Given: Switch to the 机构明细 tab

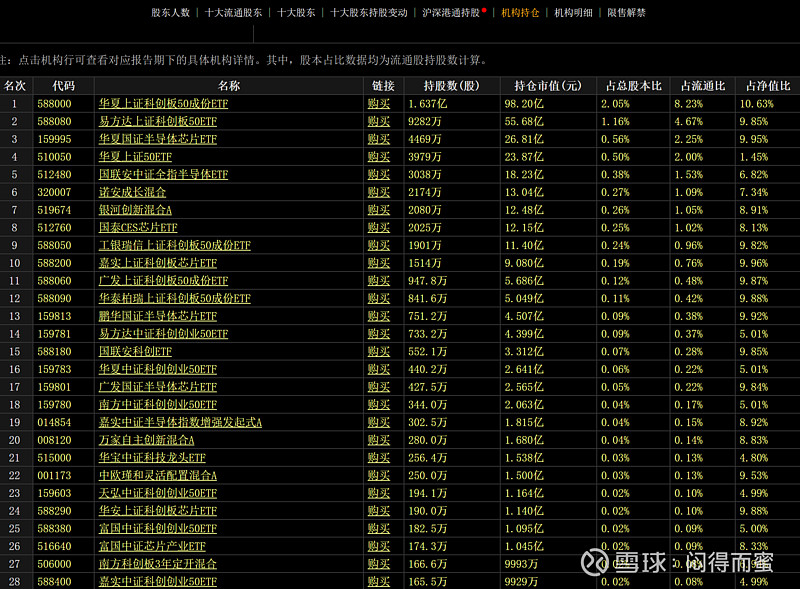Looking at the screenshot, I should click(573, 13).
